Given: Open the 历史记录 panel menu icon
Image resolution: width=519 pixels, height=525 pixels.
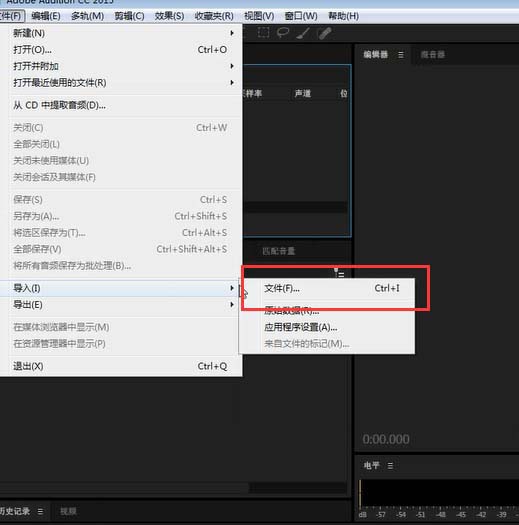Looking at the screenshot, I should (x=40, y=511).
